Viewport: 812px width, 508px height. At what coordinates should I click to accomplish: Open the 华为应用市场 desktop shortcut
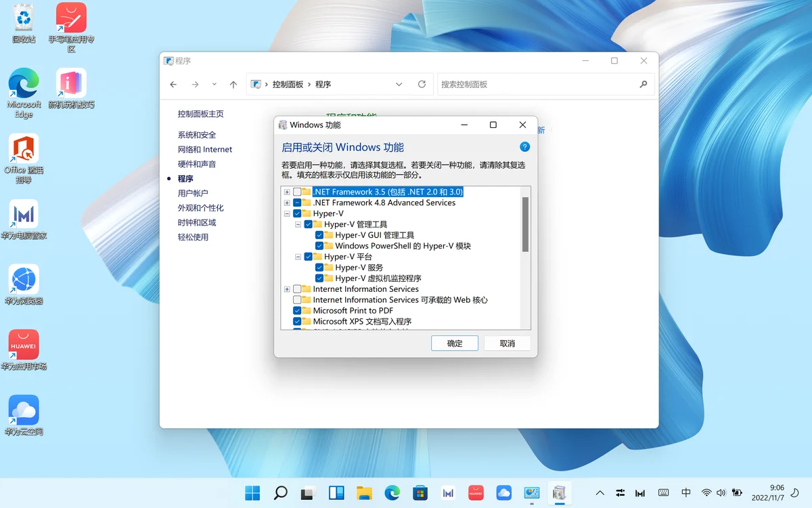point(24,350)
